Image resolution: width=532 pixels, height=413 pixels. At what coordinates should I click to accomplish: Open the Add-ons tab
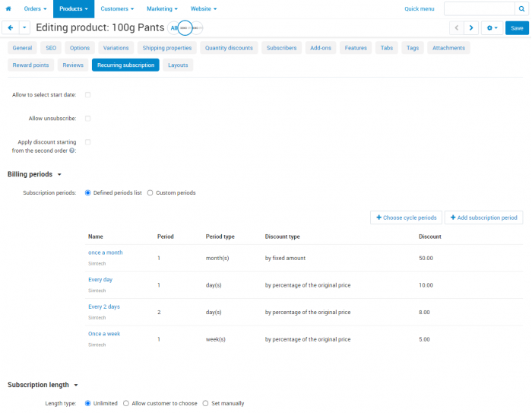coord(321,48)
